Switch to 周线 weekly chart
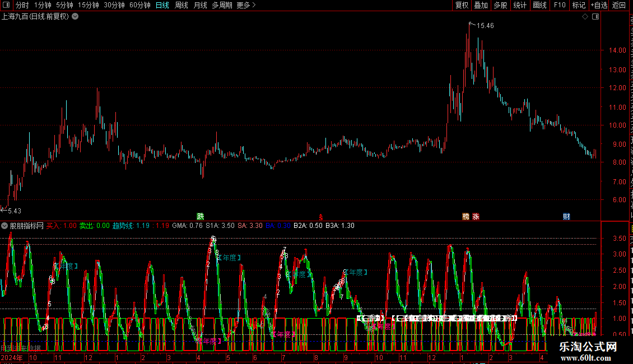 point(181,5)
